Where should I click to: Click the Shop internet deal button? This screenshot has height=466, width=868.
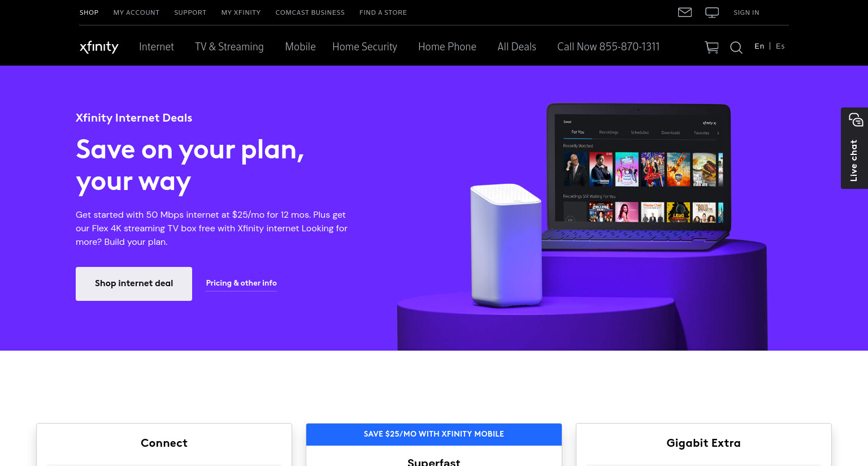click(x=134, y=283)
